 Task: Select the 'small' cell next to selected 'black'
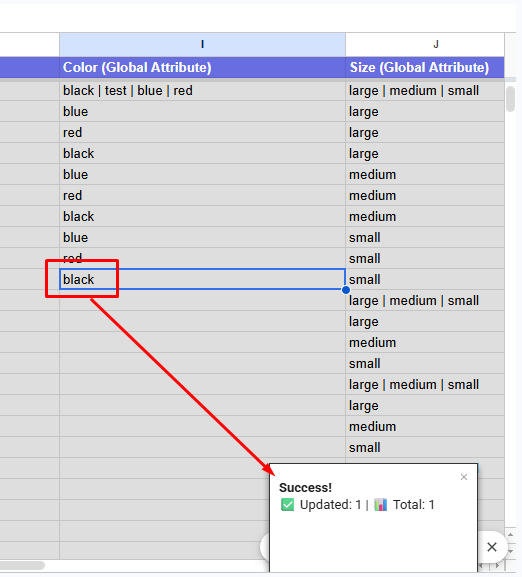point(425,279)
